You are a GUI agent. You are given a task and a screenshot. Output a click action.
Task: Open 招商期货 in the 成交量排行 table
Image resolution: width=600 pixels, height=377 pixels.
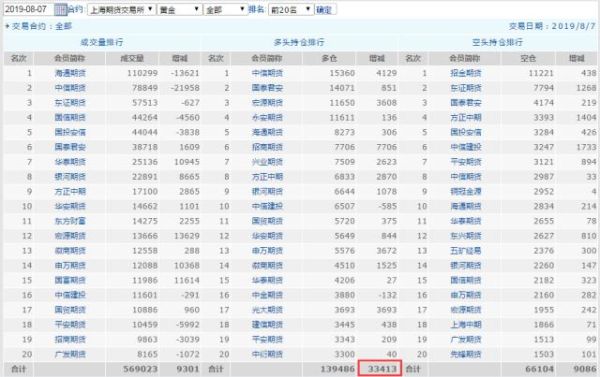click(x=70, y=339)
